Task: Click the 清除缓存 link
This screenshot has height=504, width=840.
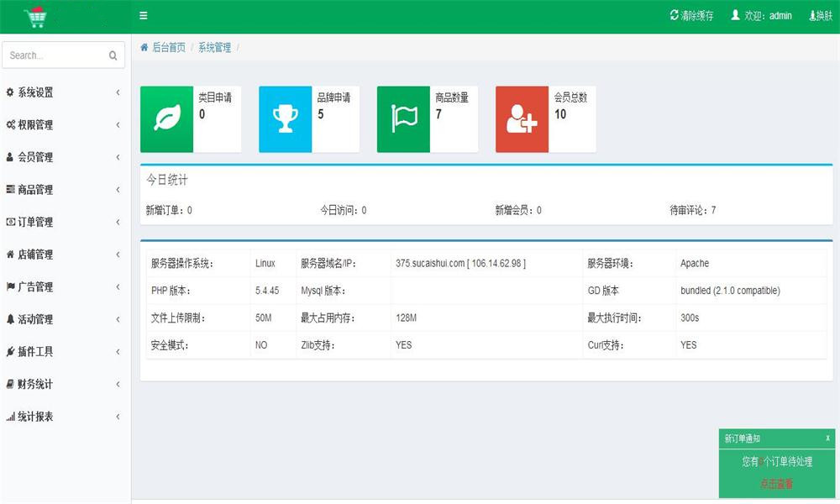Action: 691,15
